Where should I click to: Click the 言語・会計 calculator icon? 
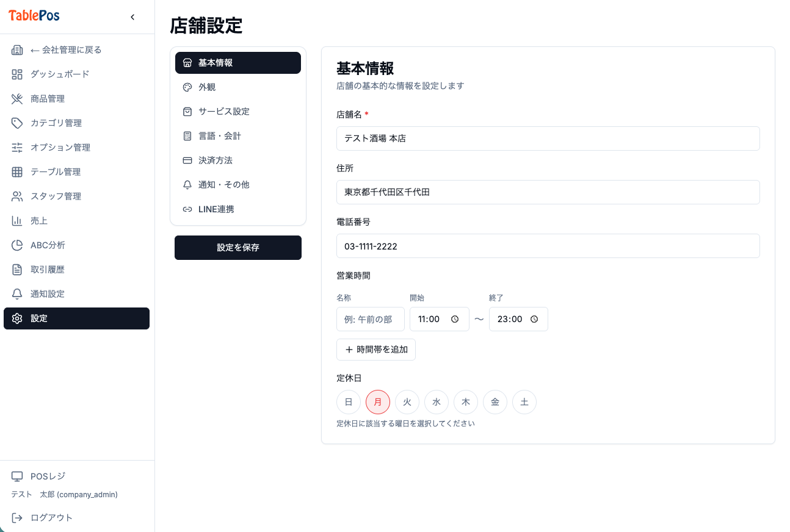(187, 136)
